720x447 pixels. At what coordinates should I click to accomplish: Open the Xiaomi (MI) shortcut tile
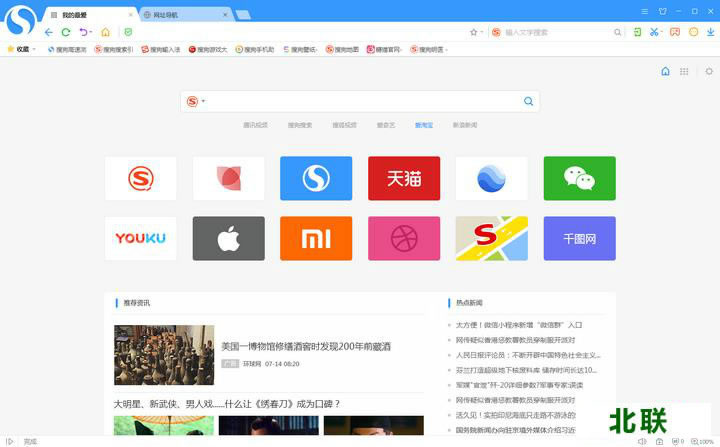coord(316,238)
